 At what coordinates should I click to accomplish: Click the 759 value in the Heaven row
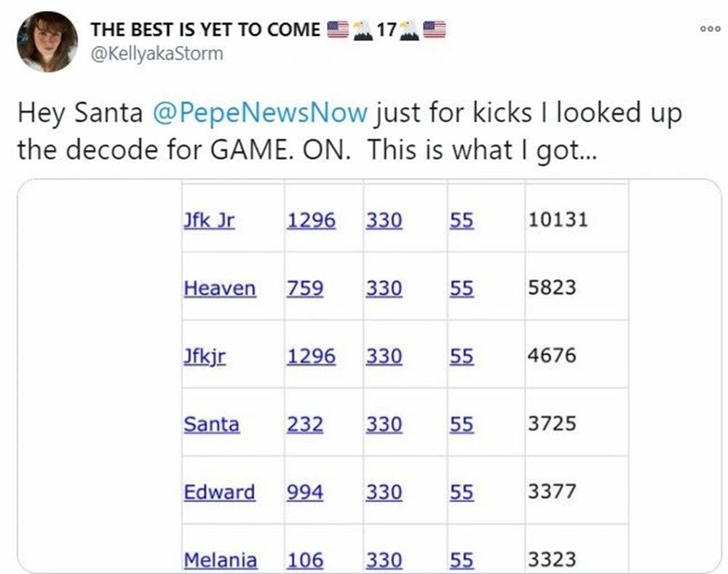click(305, 288)
